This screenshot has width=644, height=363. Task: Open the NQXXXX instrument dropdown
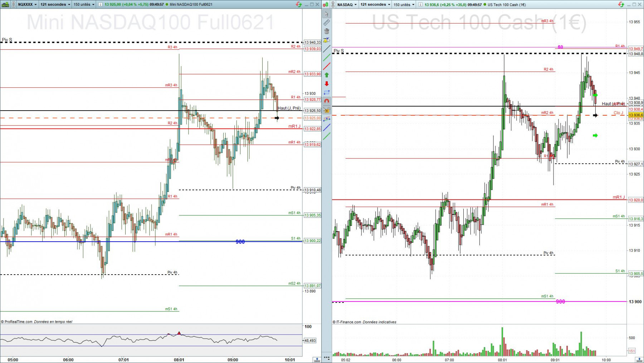tap(27, 5)
